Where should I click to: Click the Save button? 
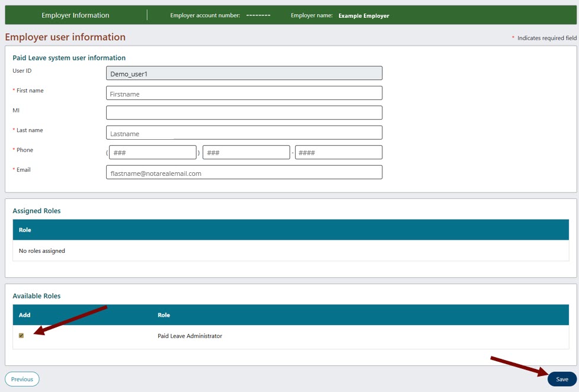(561, 379)
